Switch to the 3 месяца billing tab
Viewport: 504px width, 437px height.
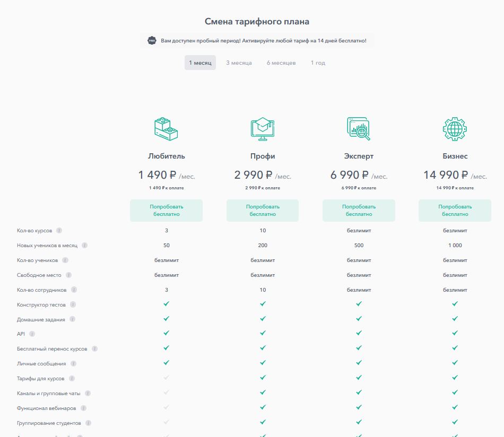[x=239, y=63]
